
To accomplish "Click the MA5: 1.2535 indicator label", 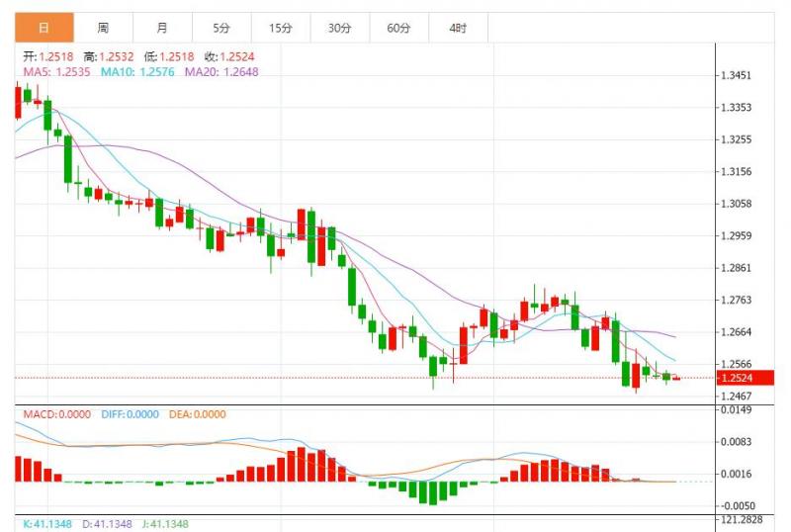I will pos(56,72).
